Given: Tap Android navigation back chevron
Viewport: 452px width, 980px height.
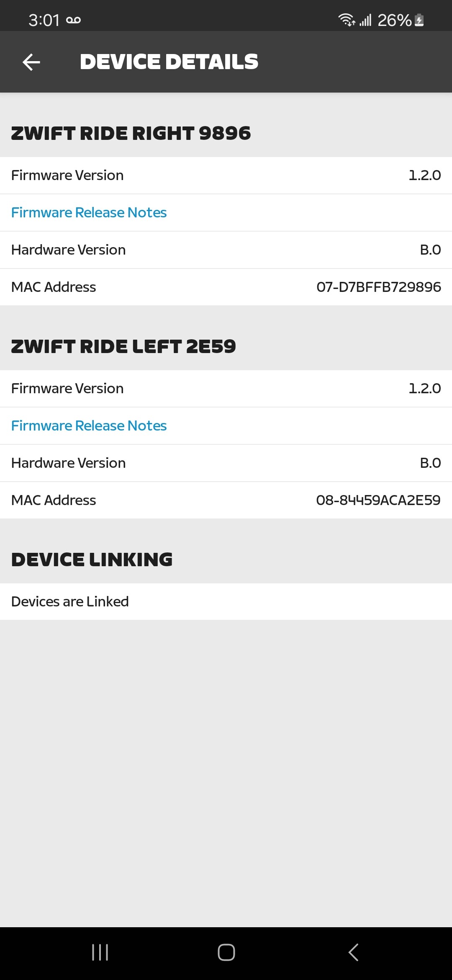Looking at the screenshot, I should [x=353, y=952].
